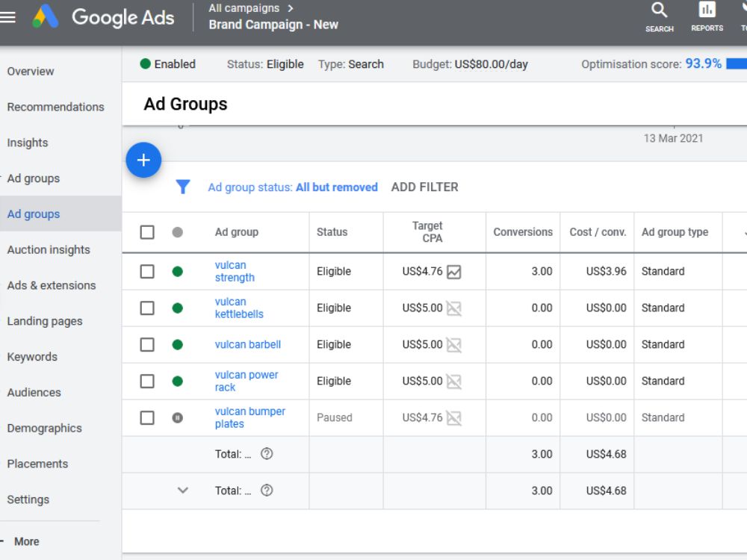The height and width of the screenshot is (560, 747).
Task: Click the grey status dot in table header
Action: 177,232
